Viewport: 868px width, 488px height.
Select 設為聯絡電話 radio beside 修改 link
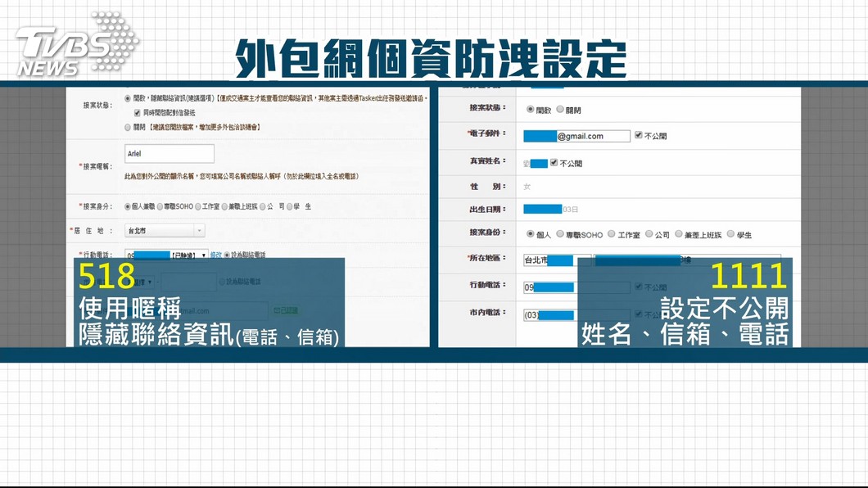227,255
